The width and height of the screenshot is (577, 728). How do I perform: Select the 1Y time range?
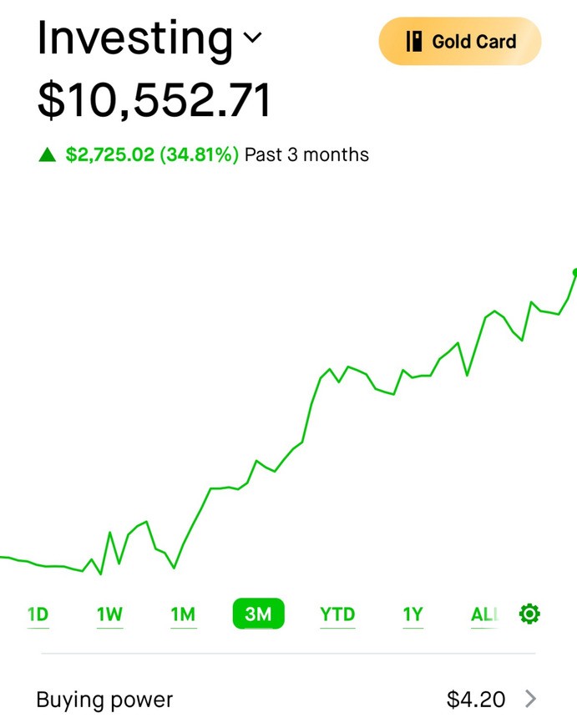[x=413, y=614]
